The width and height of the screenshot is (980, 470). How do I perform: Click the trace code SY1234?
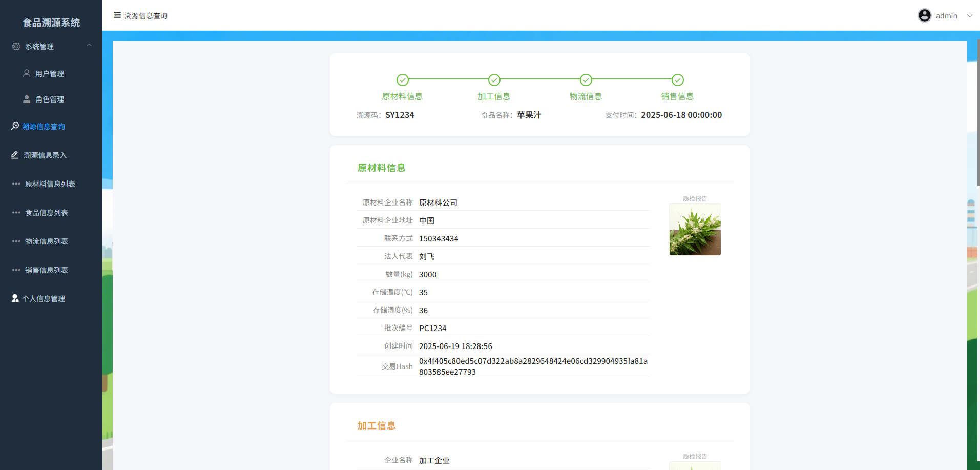pos(400,115)
